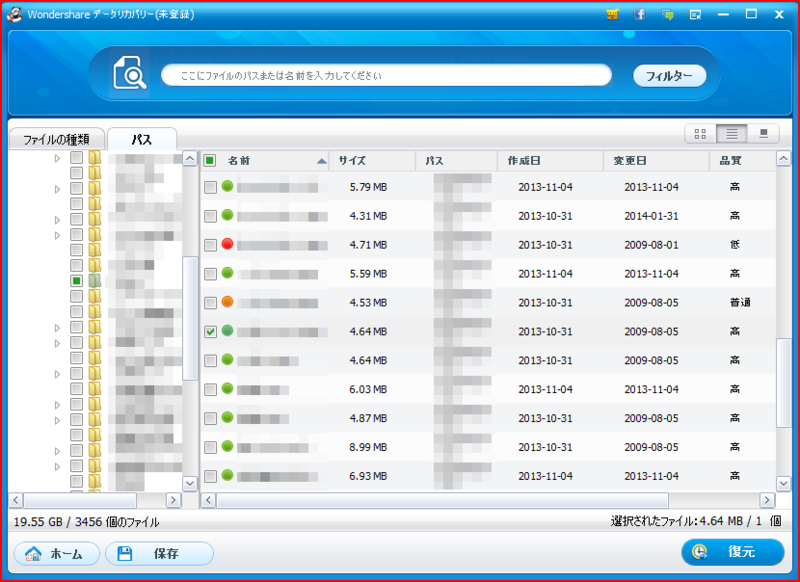The height and width of the screenshot is (582, 800).
Task: Open the shopping cart purchase icon
Action: coord(612,14)
